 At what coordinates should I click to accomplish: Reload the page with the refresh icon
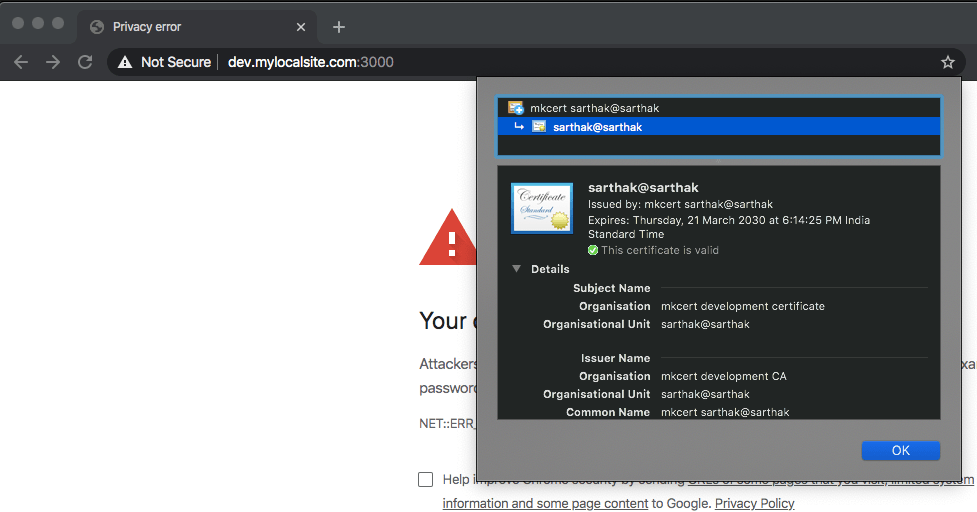(x=85, y=62)
